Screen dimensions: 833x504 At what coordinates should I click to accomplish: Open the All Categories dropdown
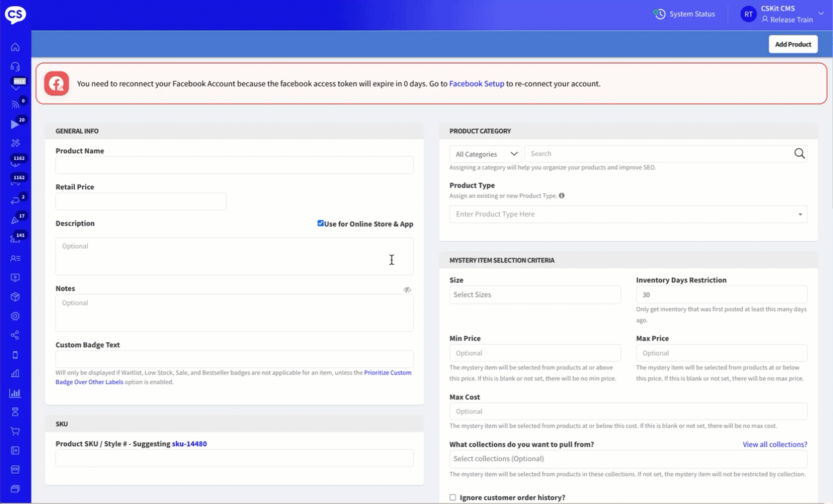click(486, 154)
